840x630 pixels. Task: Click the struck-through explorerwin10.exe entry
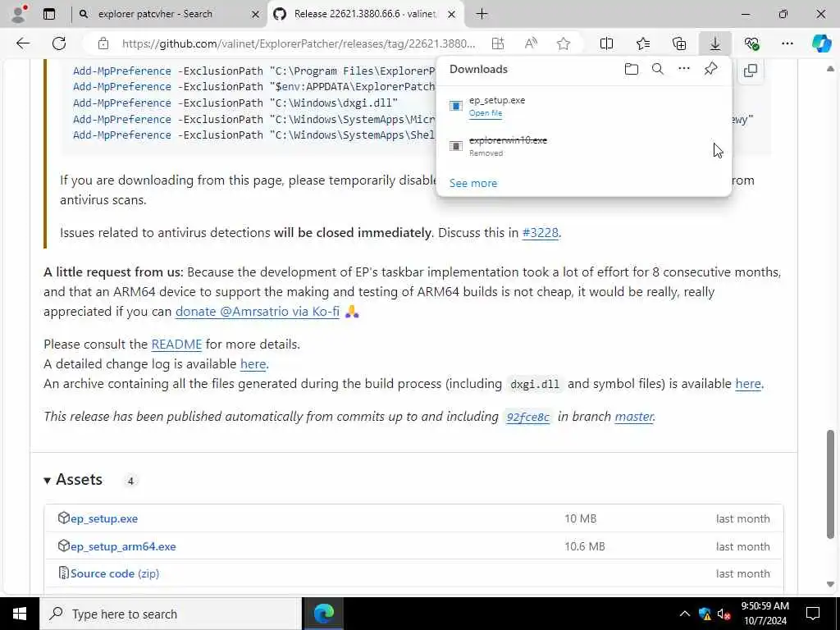508,140
